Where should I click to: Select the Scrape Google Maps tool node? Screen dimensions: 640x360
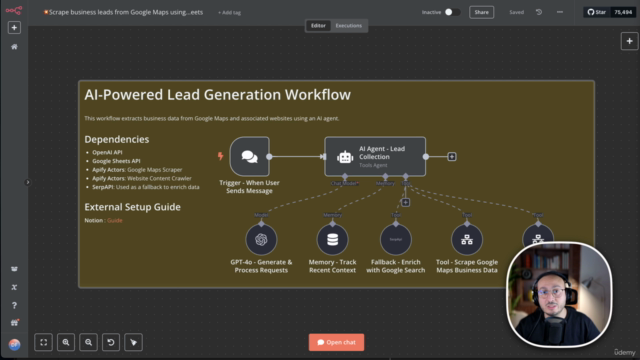pos(467,240)
